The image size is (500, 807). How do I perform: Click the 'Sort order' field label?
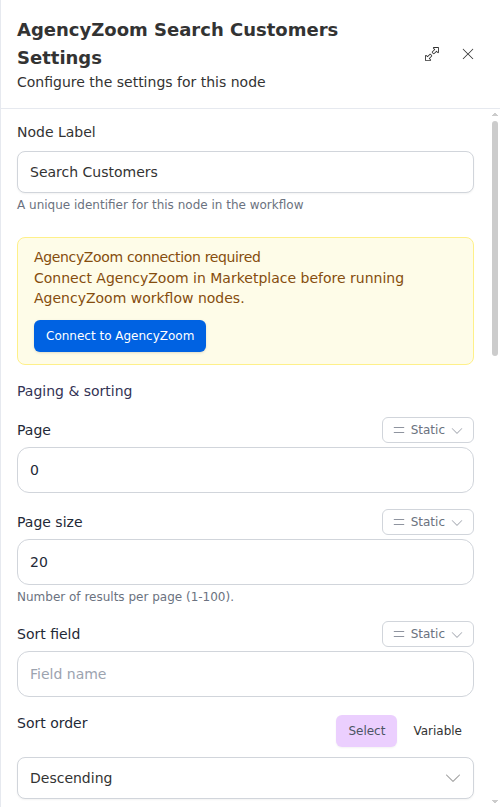[x=53, y=723]
